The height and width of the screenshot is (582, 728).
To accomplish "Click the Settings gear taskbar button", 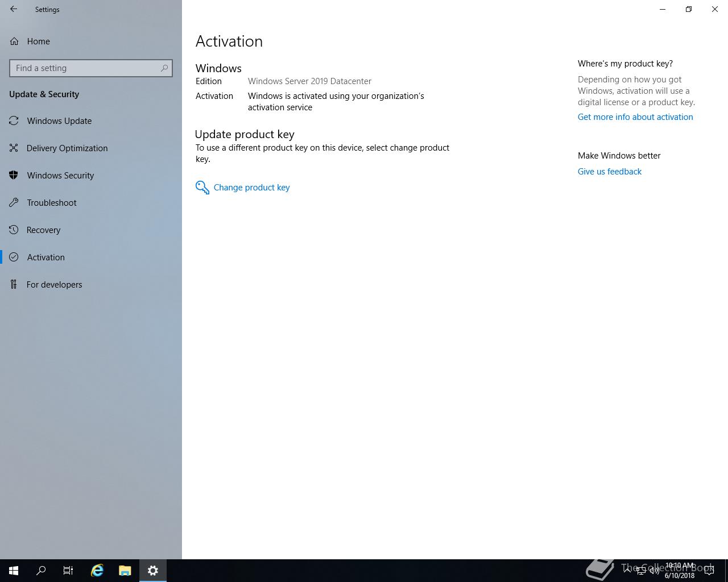I will click(x=153, y=571).
